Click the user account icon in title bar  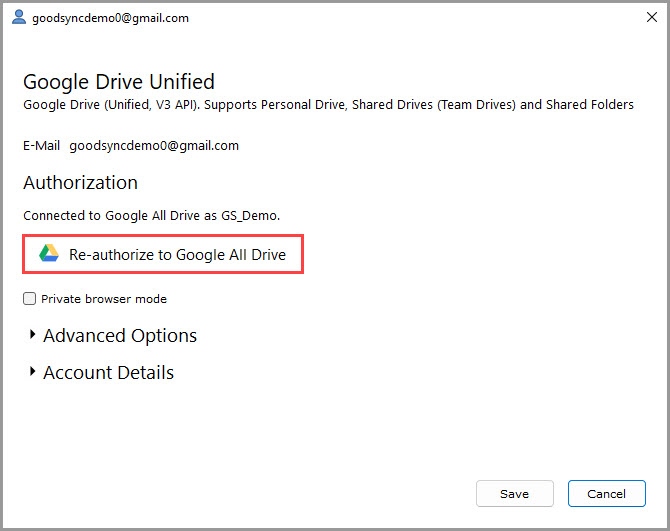(x=18, y=17)
